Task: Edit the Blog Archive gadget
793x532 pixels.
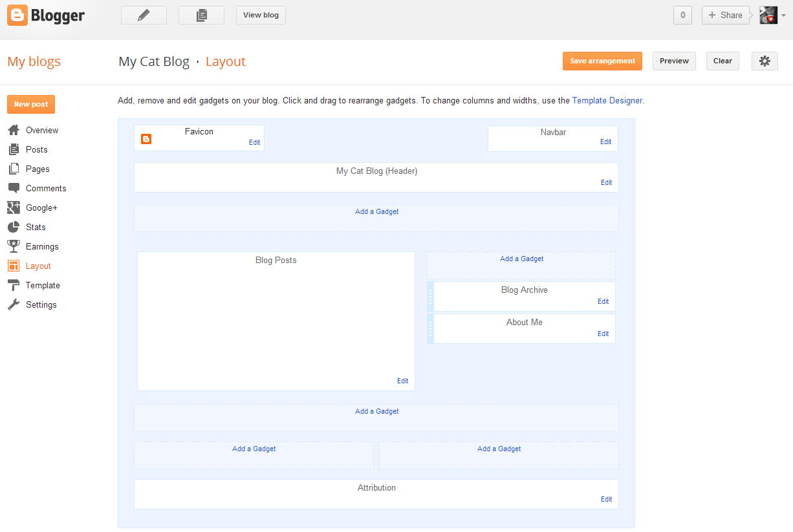Action: [x=603, y=301]
